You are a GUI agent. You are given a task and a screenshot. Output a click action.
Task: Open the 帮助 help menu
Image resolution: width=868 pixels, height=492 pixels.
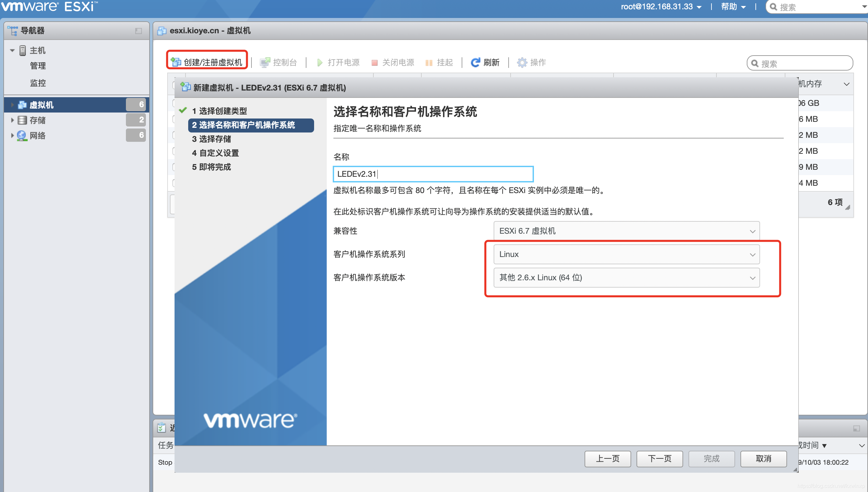point(733,7)
